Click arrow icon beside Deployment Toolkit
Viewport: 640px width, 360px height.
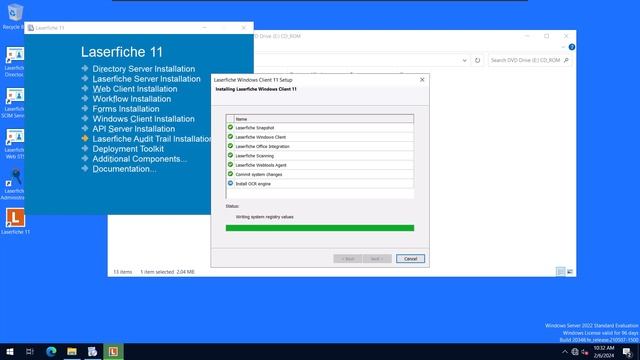coord(85,148)
